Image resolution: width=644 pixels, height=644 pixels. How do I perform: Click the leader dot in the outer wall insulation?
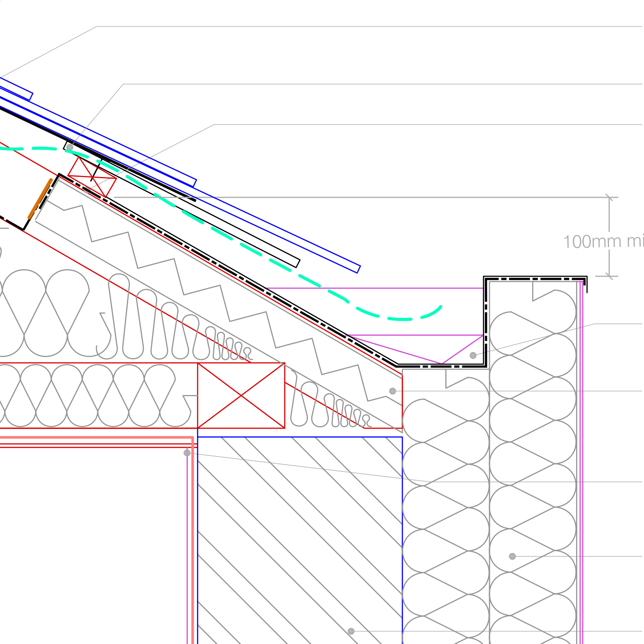(x=512, y=556)
